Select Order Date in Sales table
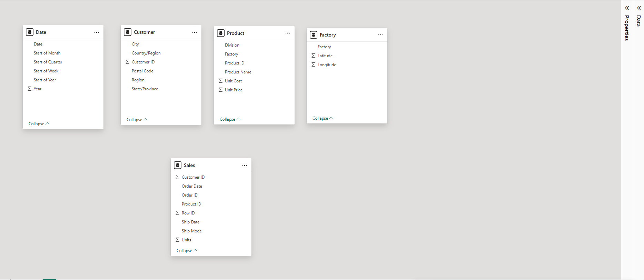Image resolution: width=644 pixels, height=280 pixels. pyautogui.click(x=211, y=186)
